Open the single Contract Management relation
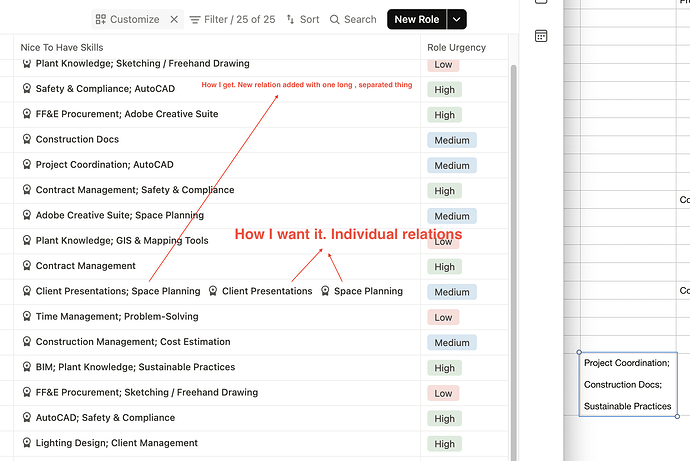Screen dimensions: 690x461 click(85, 266)
